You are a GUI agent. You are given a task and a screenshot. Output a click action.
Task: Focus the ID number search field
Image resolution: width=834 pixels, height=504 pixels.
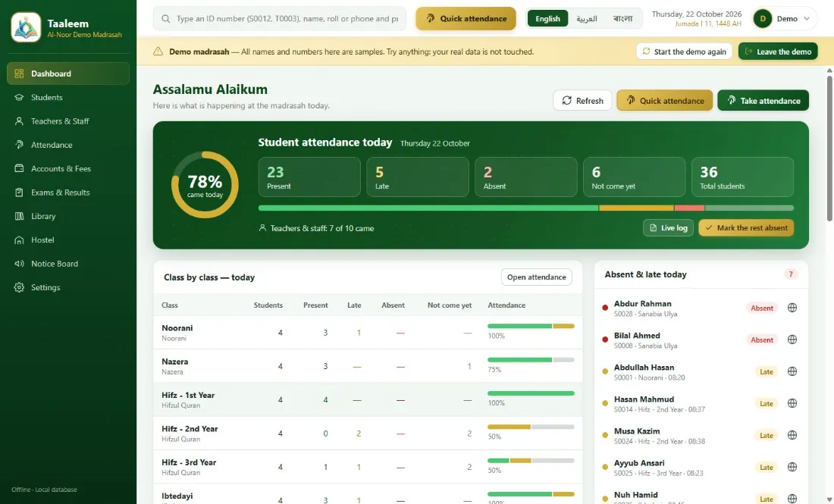coord(280,19)
